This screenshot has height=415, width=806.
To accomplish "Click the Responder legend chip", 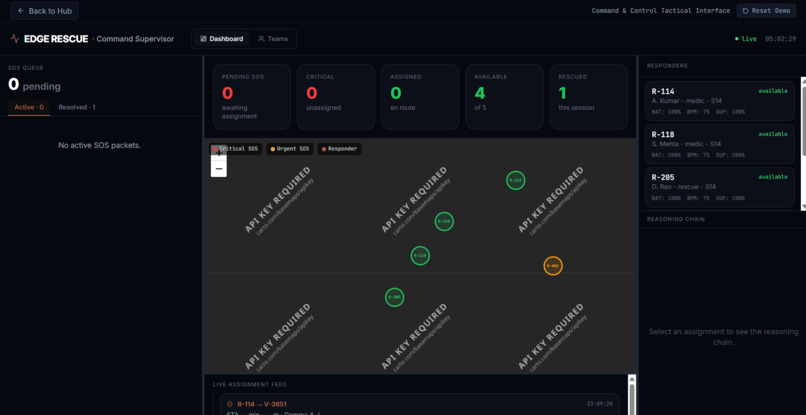I will 339,149.
